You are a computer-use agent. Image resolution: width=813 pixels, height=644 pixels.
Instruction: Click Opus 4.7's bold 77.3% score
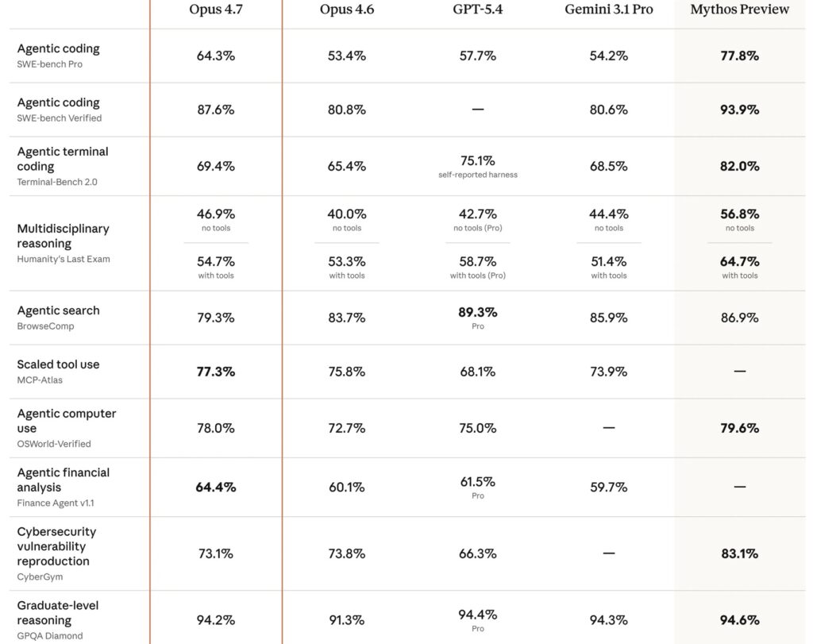pyautogui.click(x=216, y=372)
